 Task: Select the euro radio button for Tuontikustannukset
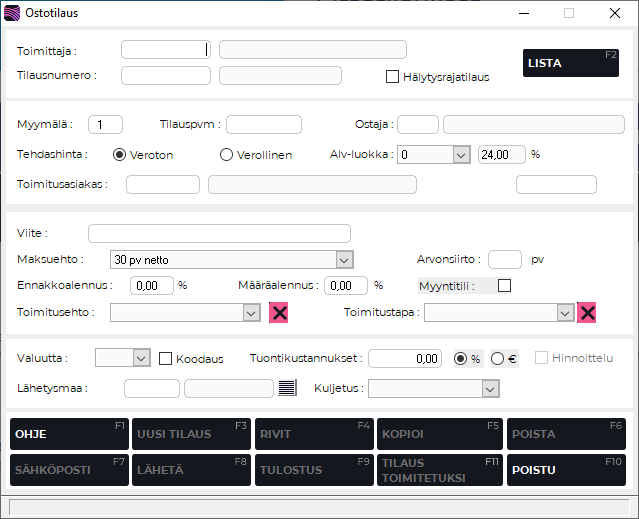[498, 358]
